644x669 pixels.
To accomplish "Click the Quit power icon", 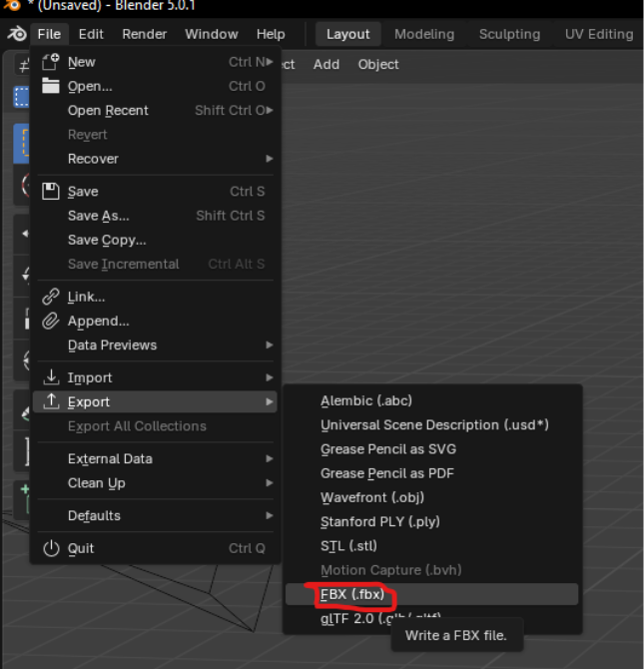I will coord(51,548).
